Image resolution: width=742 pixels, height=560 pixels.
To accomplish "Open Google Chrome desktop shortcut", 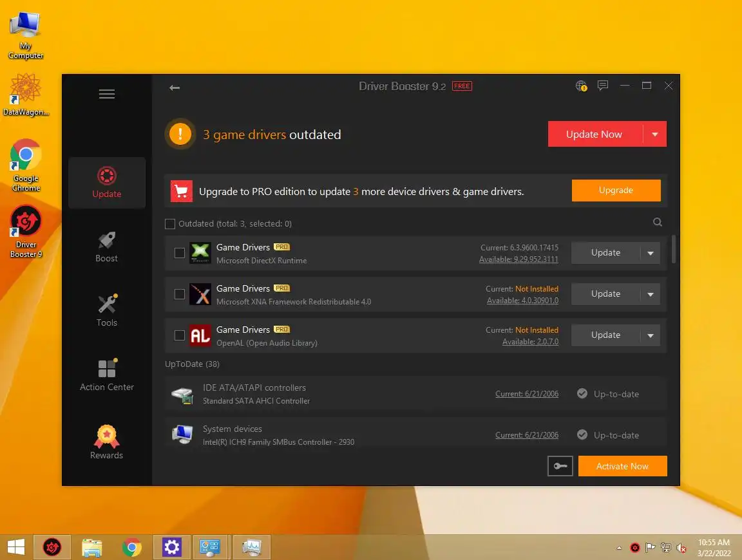I will (26, 165).
